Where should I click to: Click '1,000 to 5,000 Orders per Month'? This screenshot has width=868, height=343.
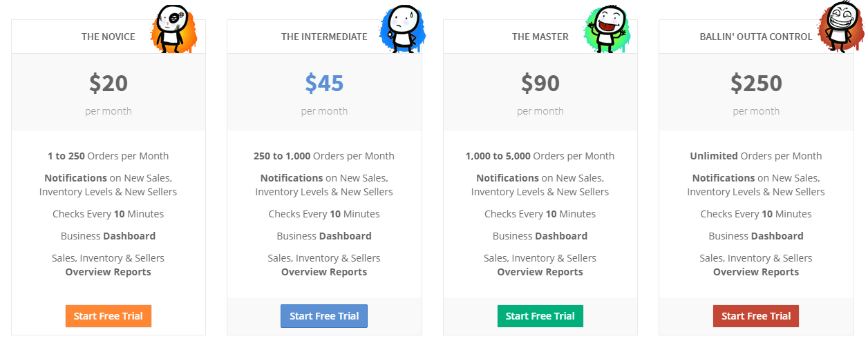click(x=540, y=156)
